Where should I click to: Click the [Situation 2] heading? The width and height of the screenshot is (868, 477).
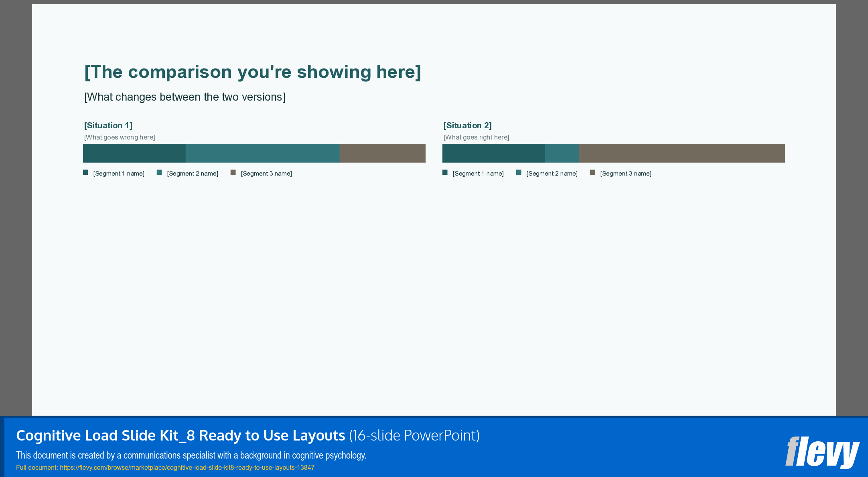(468, 125)
